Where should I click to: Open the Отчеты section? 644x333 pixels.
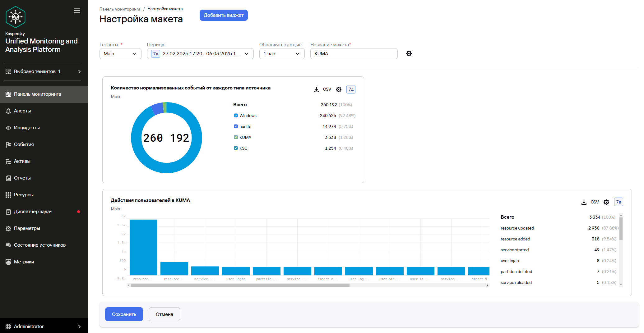44,178
